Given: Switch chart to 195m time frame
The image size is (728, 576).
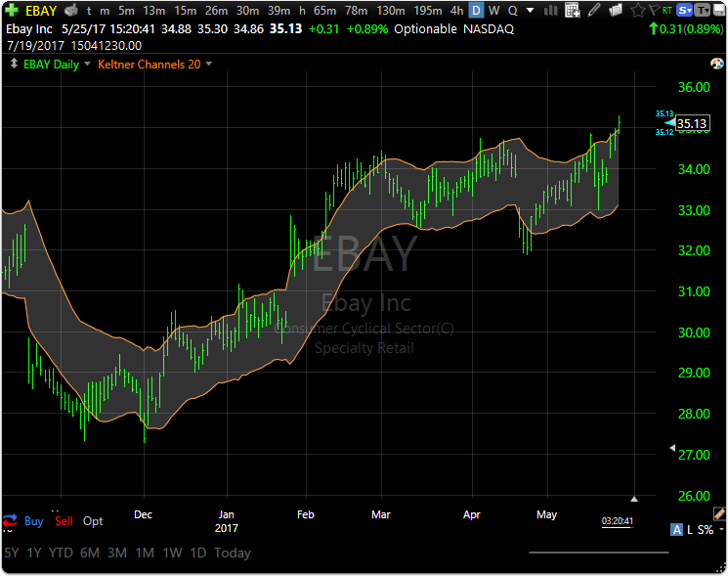Looking at the screenshot, I should (428, 11).
